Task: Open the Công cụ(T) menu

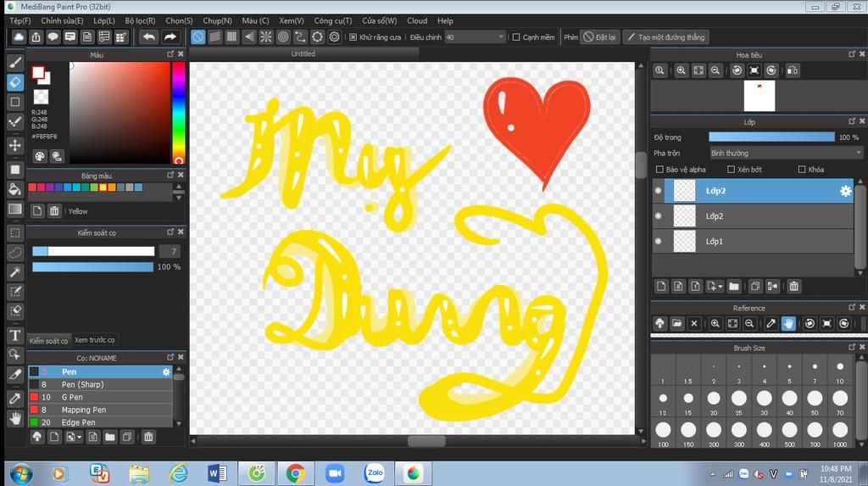Action: [x=332, y=20]
